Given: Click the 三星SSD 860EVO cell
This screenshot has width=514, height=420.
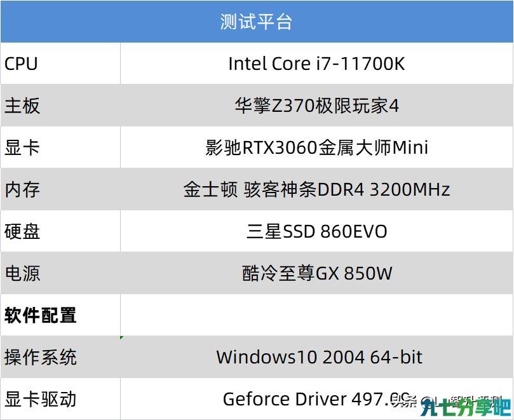Looking at the screenshot, I should pyautogui.click(x=316, y=231).
